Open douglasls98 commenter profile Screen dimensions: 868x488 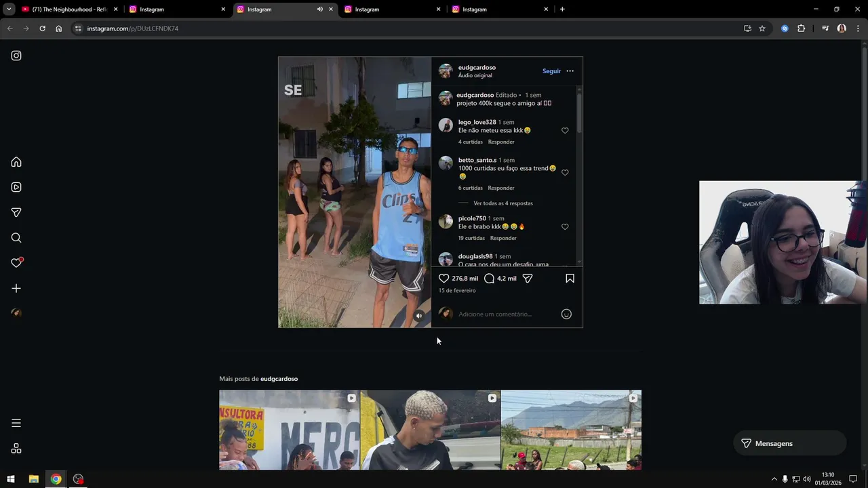tap(475, 256)
